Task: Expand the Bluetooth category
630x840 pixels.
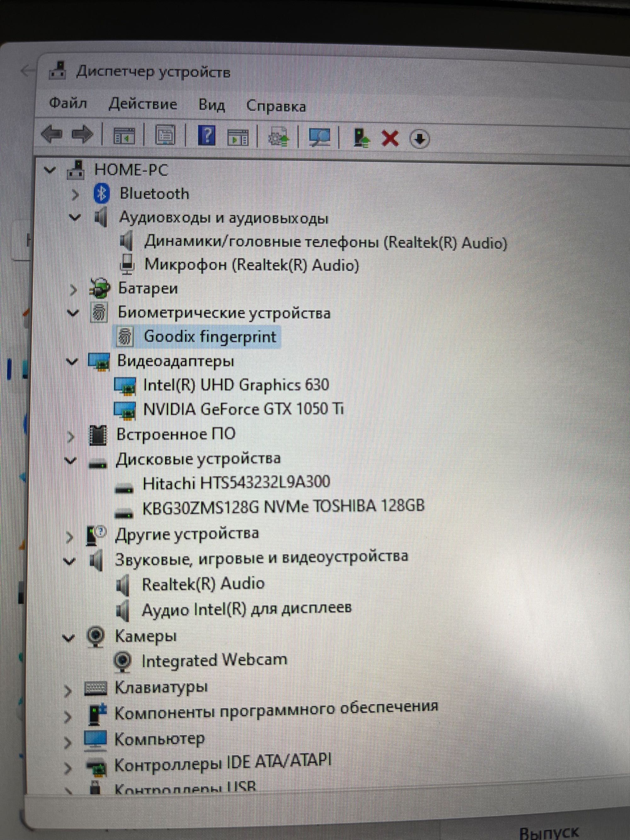Action: coord(75,195)
